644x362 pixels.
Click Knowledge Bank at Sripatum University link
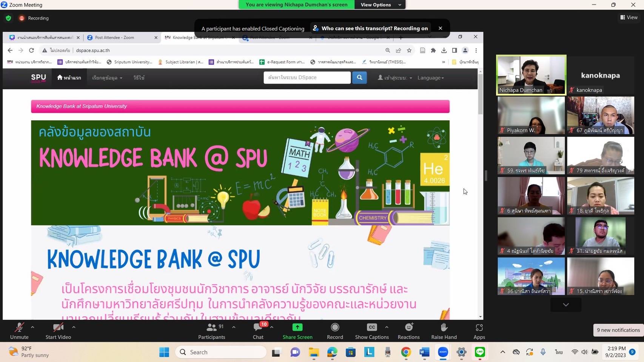[x=82, y=106]
